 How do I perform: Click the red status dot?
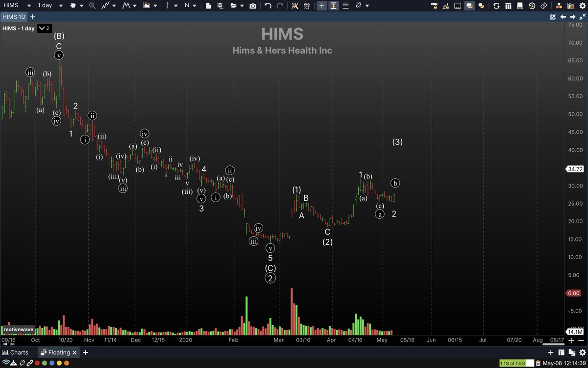coord(37,363)
